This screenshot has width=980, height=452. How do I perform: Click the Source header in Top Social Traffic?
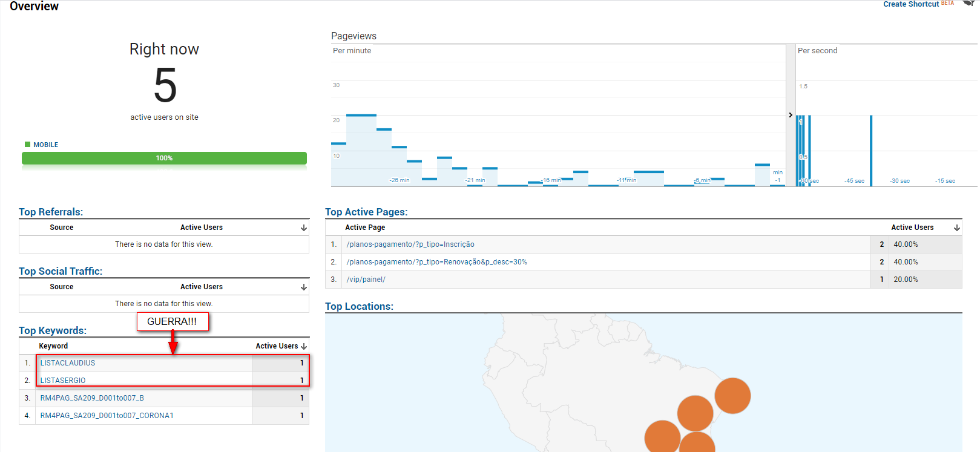pos(62,287)
